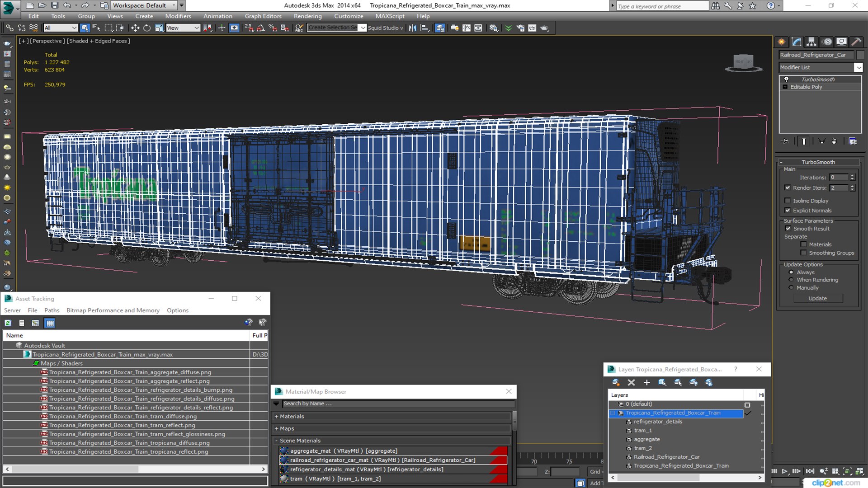This screenshot has height=488, width=868.
Task: Collapse Tropicana layer in Layer window
Action: pos(613,413)
